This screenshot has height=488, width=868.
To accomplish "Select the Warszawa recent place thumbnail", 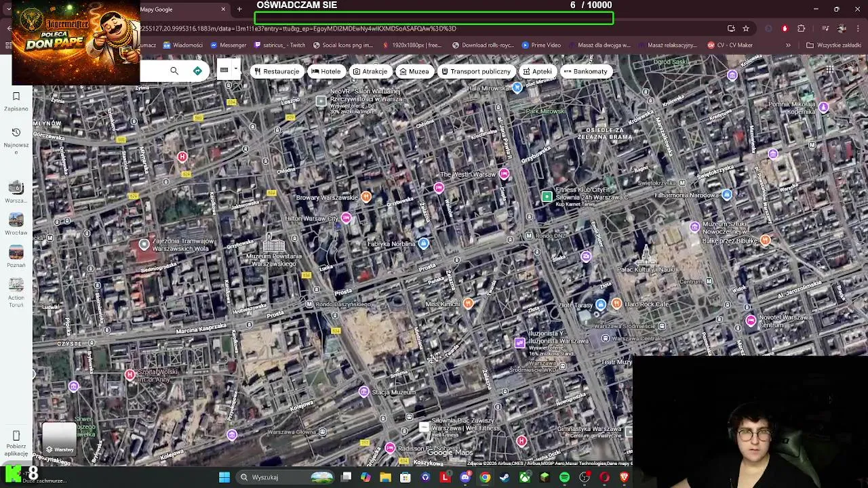I will pyautogui.click(x=16, y=188).
